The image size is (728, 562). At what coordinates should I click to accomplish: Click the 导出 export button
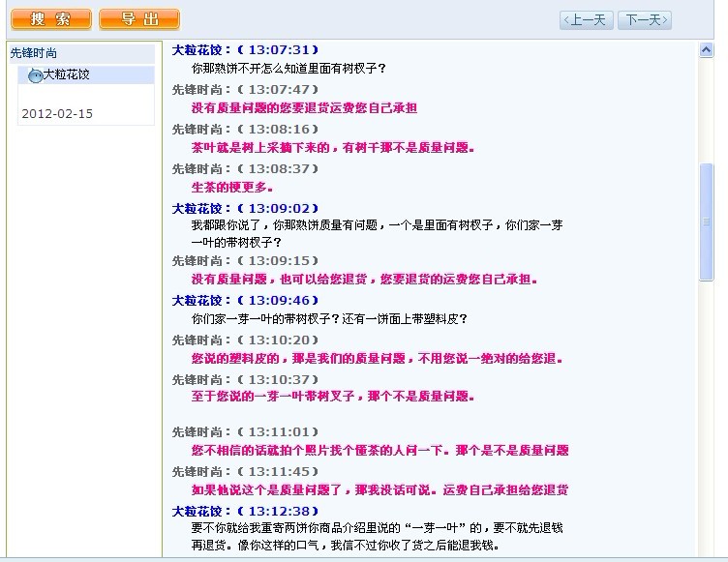pos(138,19)
